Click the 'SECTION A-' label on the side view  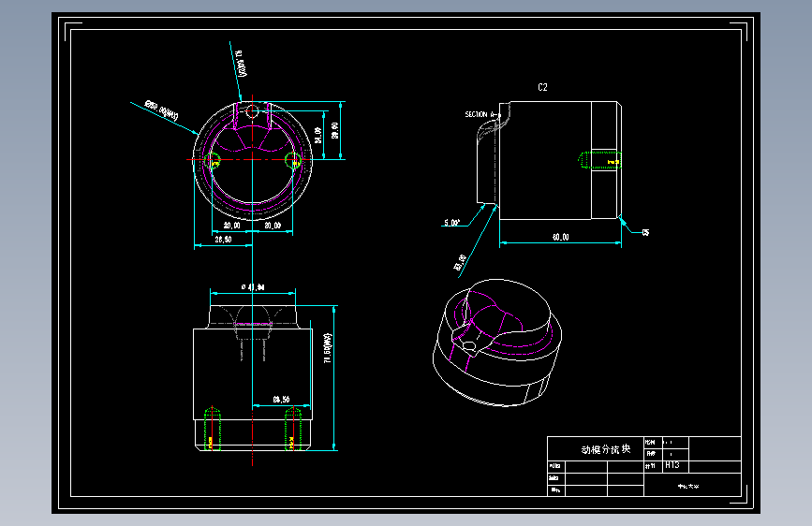point(480,114)
